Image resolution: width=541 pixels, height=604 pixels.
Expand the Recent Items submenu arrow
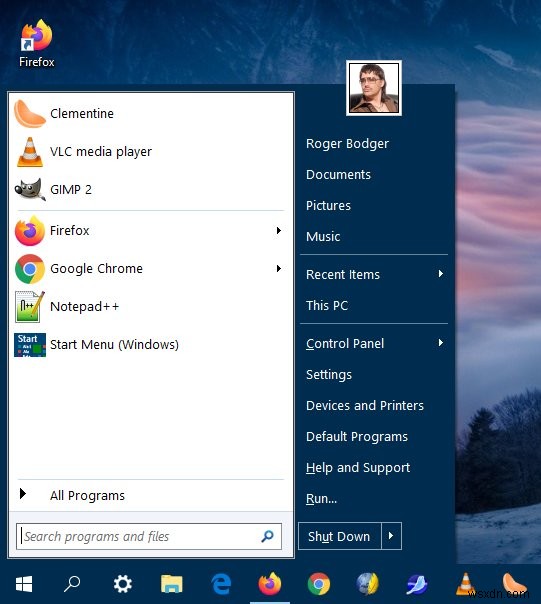pos(440,274)
